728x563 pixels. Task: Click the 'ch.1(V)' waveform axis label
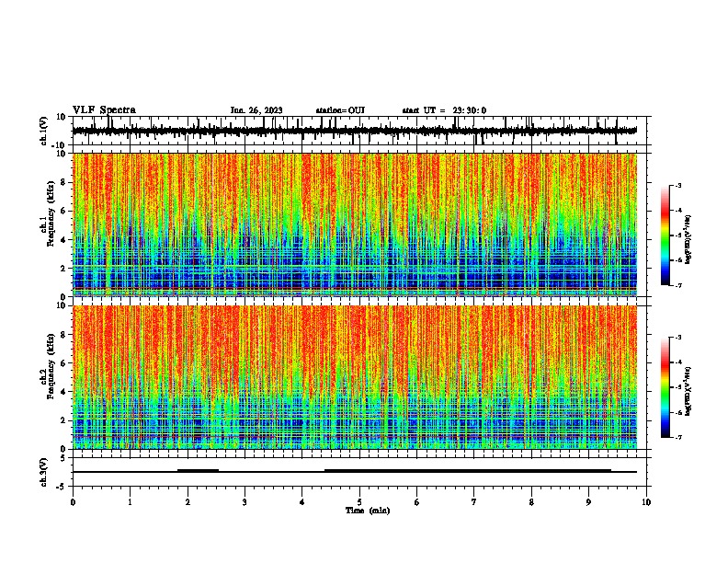44,131
